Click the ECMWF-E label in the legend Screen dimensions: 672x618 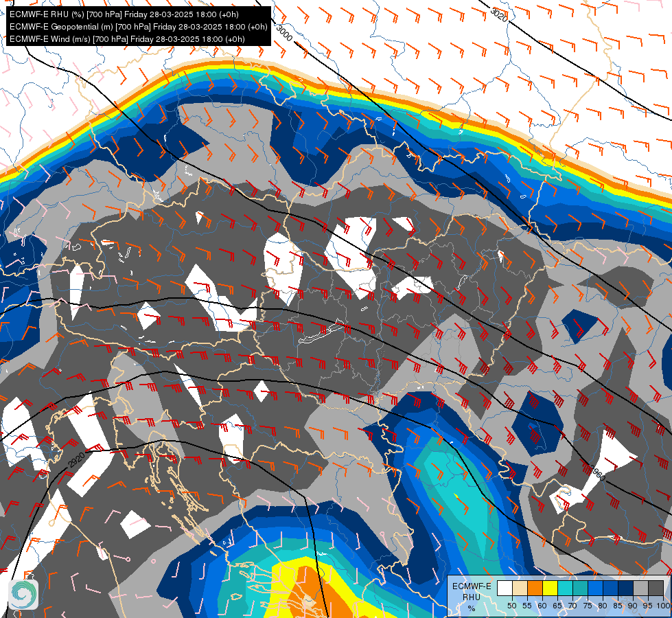click(472, 586)
